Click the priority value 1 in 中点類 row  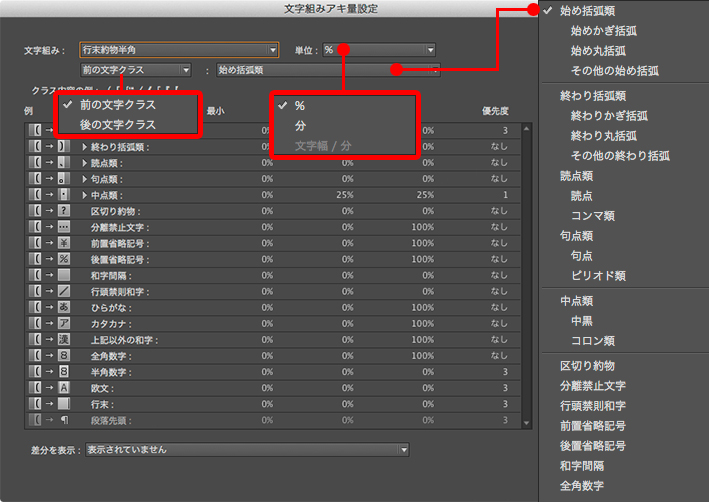(x=505, y=195)
